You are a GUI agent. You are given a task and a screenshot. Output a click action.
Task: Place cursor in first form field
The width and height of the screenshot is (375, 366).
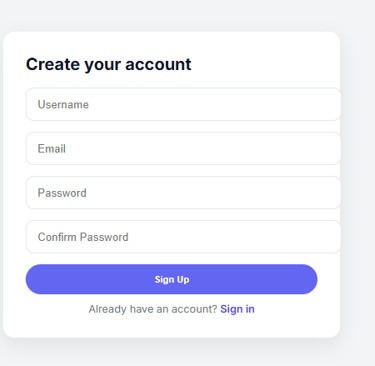tap(183, 104)
